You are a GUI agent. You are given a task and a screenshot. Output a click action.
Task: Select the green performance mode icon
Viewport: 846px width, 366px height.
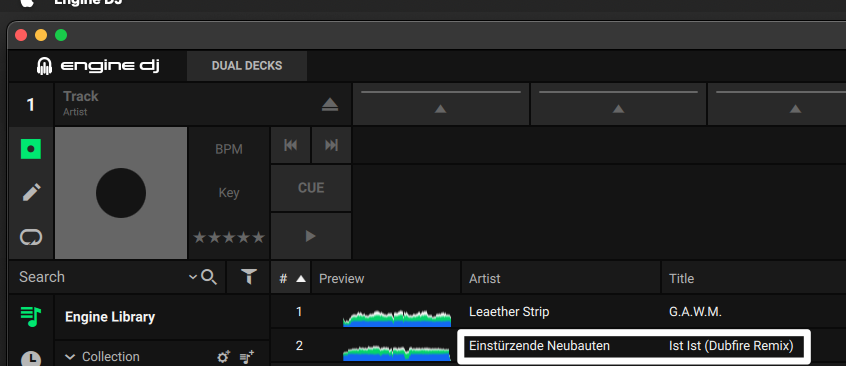pyautogui.click(x=31, y=148)
